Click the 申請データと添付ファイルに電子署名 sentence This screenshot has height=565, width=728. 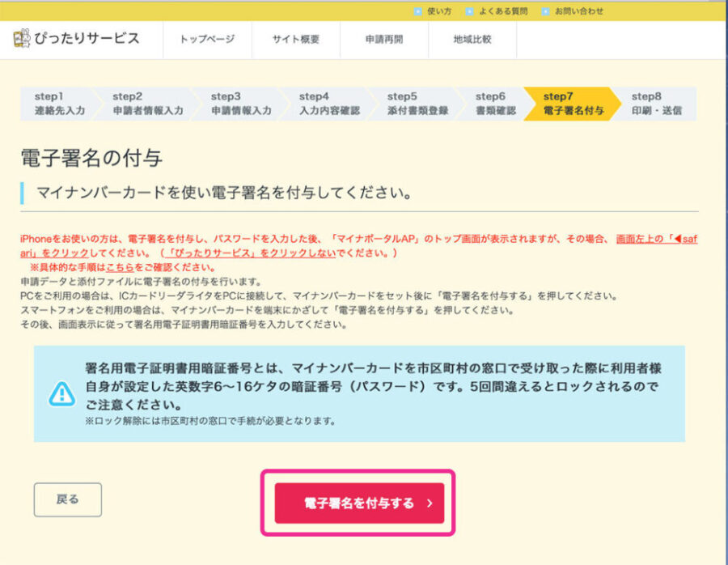(x=141, y=282)
